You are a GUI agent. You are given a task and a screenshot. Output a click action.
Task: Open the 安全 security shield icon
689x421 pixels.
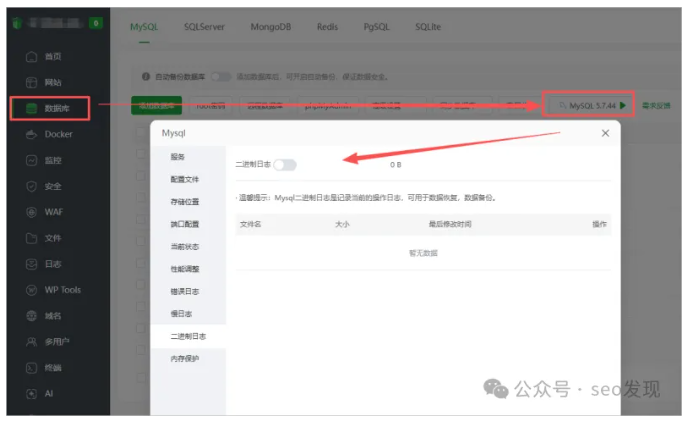(x=32, y=186)
